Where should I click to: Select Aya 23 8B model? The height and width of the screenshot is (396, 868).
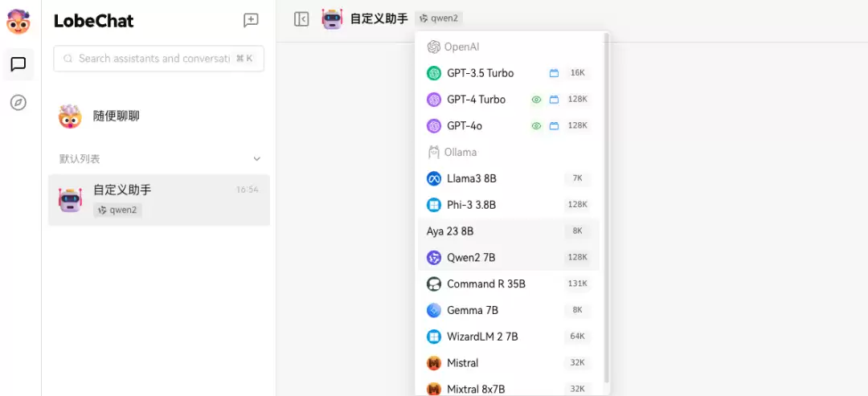(508, 231)
